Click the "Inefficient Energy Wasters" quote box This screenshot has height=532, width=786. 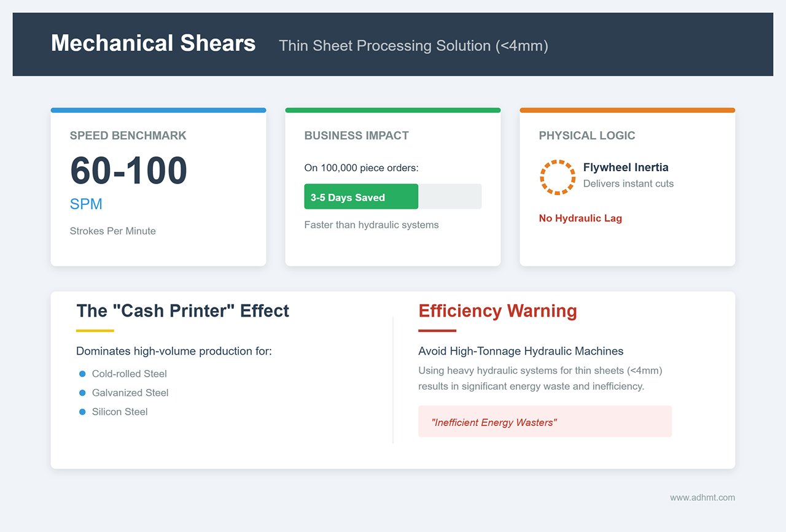point(545,422)
